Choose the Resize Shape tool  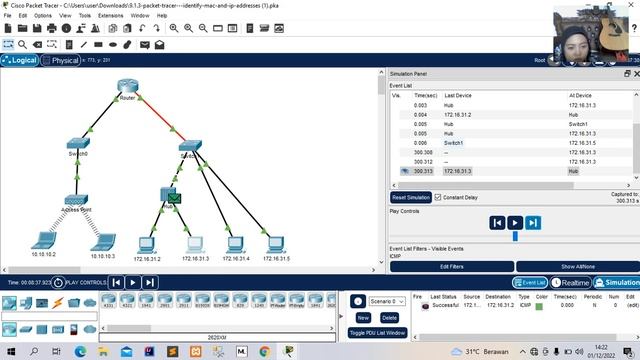click(52, 44)
